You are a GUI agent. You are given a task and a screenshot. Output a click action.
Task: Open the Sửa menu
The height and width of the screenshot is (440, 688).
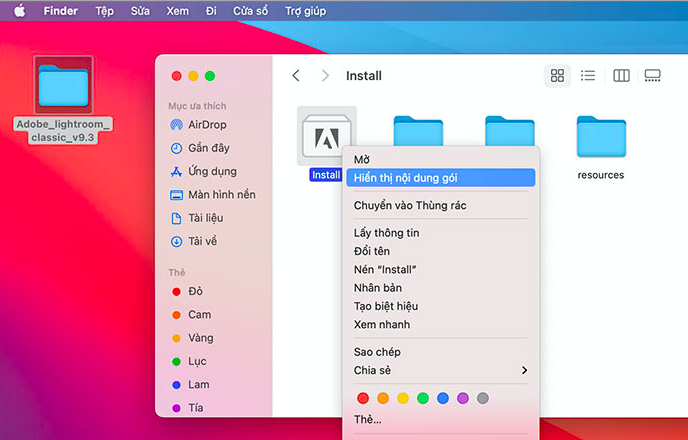point(140,11)
